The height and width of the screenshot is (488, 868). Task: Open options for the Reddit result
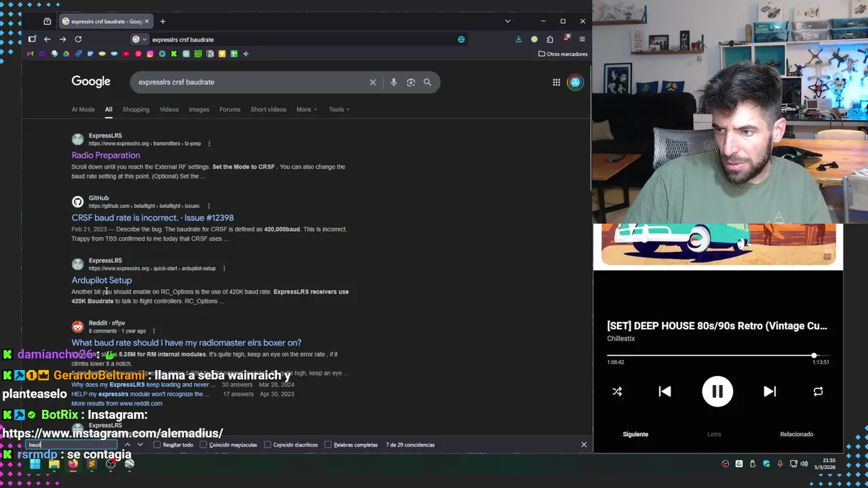tap(153, 331)
